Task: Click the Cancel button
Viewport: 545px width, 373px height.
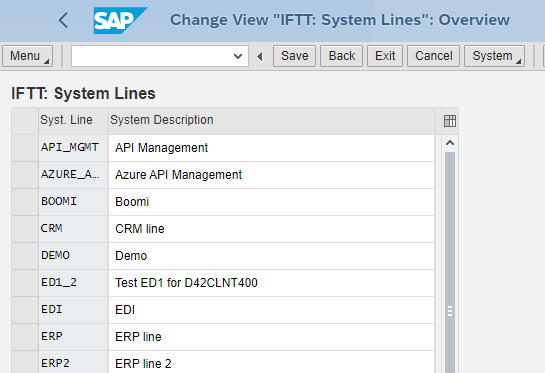Action: 433,56
